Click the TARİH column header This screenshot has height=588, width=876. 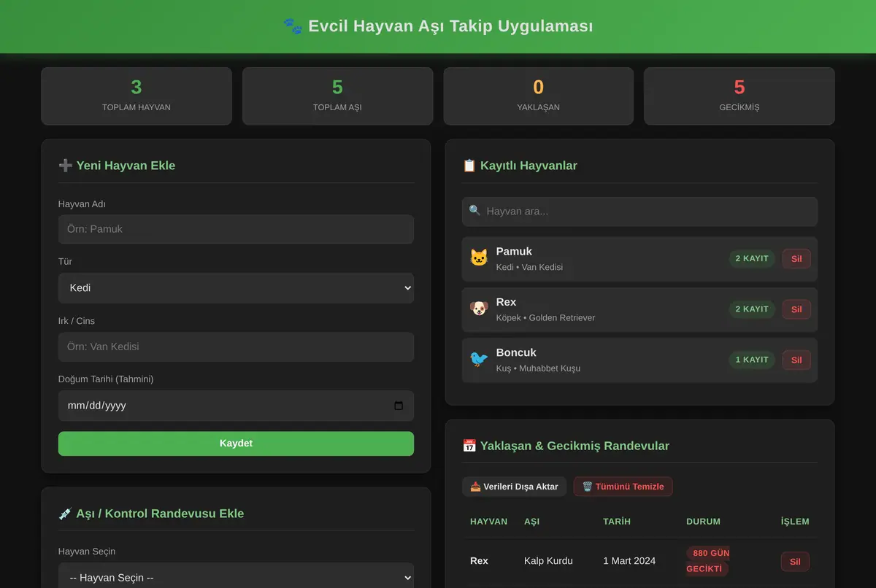[x=617, y=522]
